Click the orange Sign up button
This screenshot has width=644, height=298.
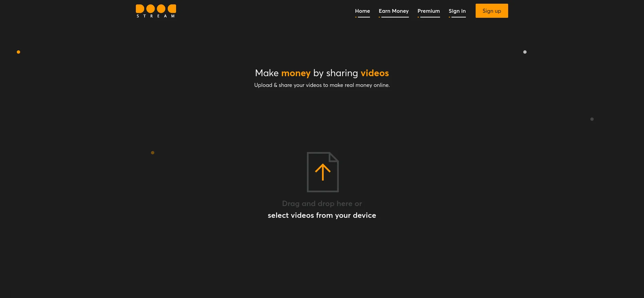click(x=492, y=11)
